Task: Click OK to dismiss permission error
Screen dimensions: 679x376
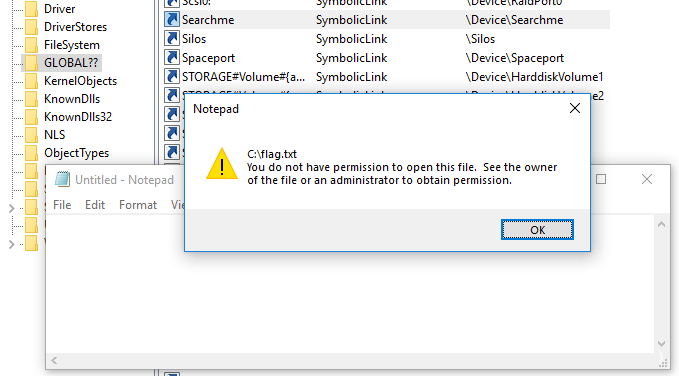Action: pyautogui.click(x=537, y=230)
